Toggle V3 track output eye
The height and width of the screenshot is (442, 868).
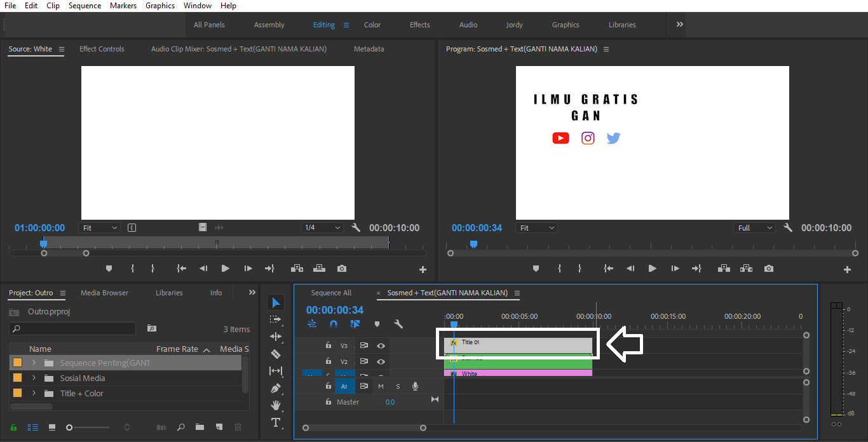(x=381, y=345)
